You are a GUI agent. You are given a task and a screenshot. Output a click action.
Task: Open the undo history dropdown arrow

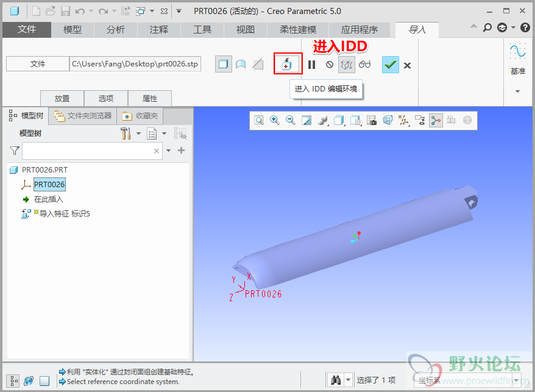91,11
